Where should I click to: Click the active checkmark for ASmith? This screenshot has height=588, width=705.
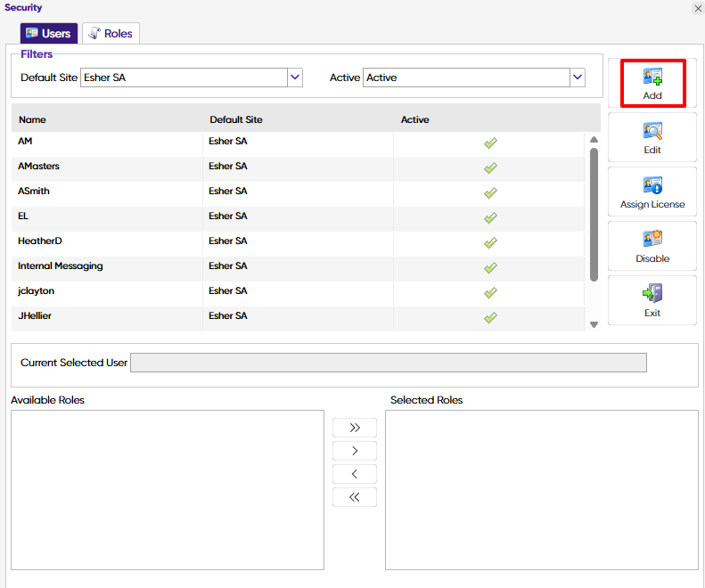coord(490,192)
